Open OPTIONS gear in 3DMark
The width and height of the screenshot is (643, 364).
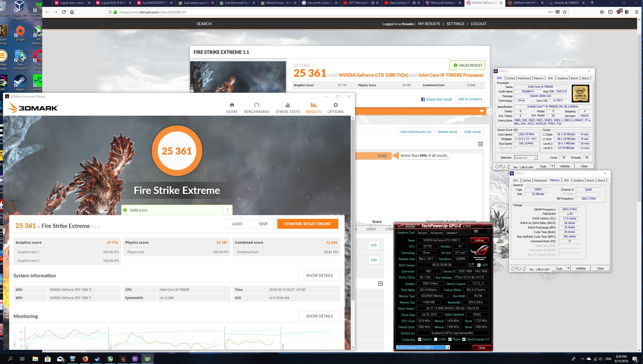coord(335,108)
